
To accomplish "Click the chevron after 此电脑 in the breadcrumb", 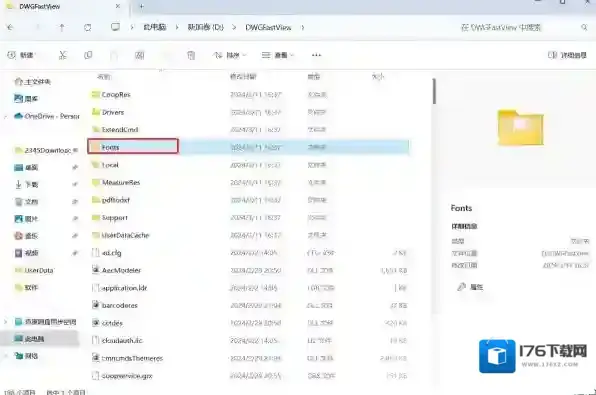I will tap(177, 27).
